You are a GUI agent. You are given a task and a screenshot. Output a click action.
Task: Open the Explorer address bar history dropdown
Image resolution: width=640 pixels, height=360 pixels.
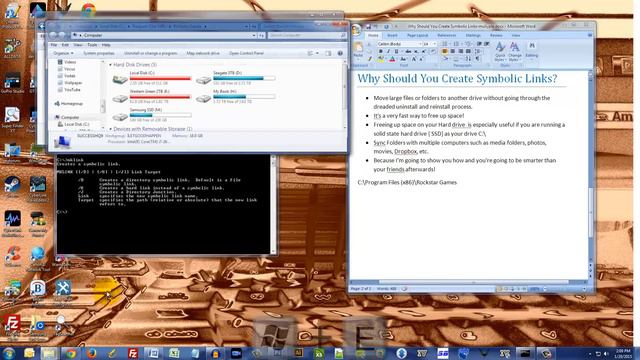coord(254,36)
